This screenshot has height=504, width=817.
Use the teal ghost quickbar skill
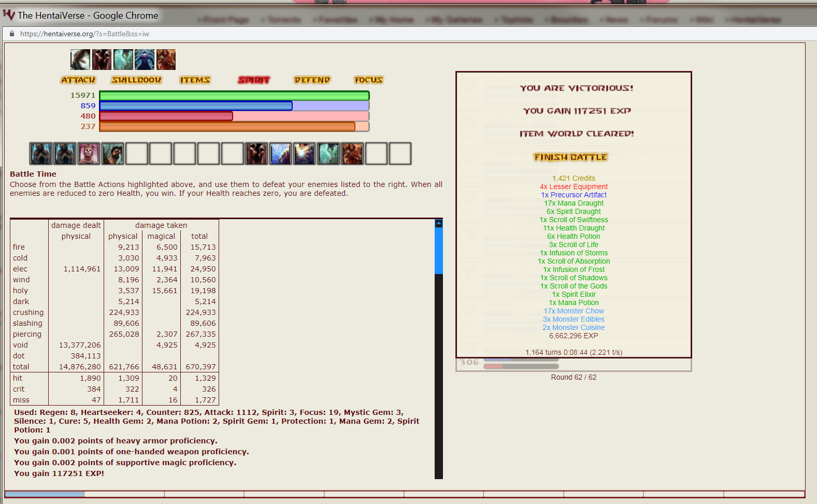click(328, 154)
